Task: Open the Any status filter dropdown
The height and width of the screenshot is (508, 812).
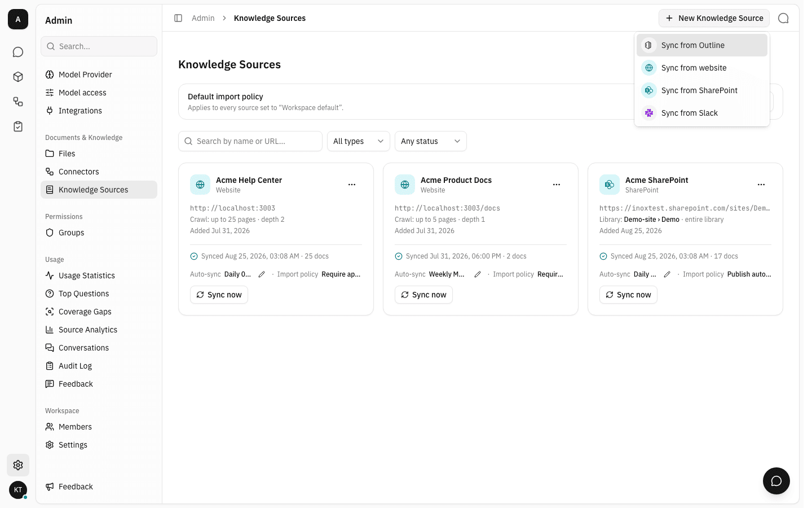Action: 431,141
